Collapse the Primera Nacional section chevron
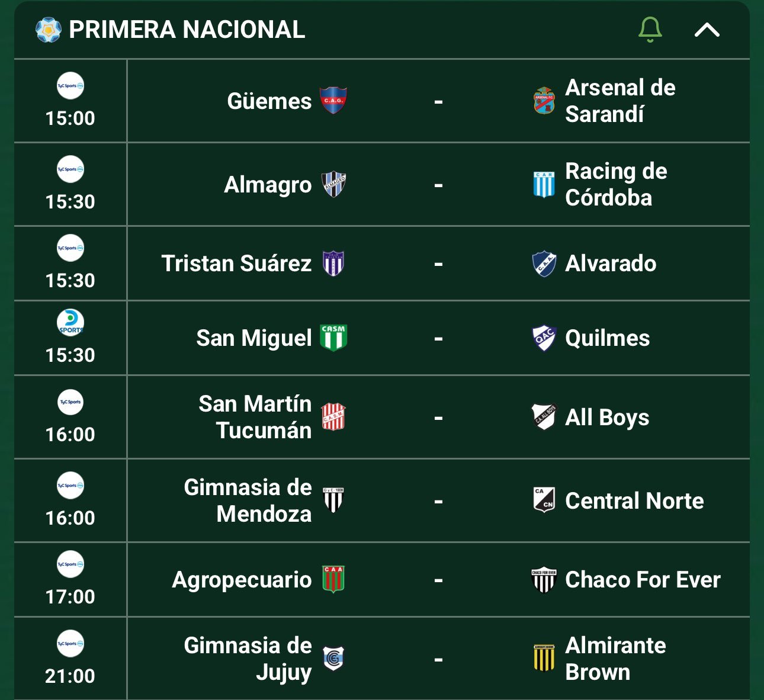The height and width of the screenshot is (700, 764). [707, 30]
